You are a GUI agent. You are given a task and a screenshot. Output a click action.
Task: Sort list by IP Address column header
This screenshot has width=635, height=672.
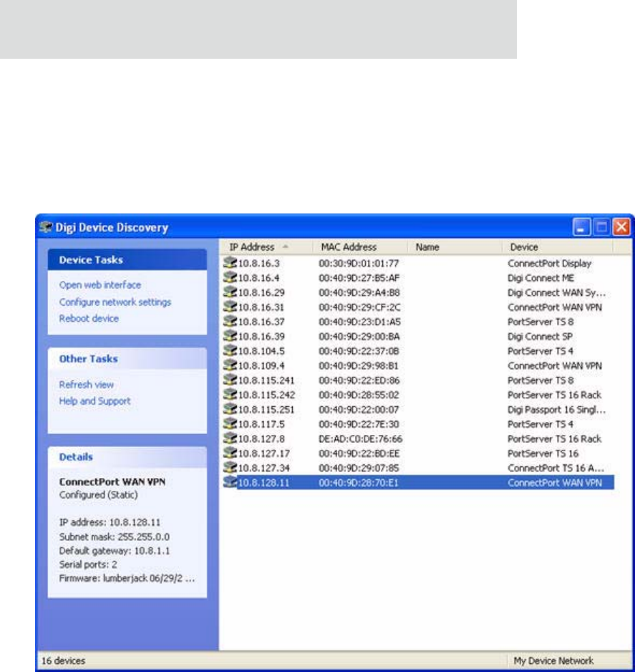click(266, 247)
